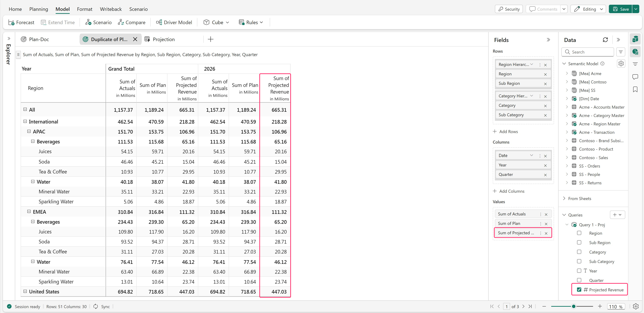The image size is (644, 313).
Task: Check the Sub Region query field
Action: click(579, 243)
